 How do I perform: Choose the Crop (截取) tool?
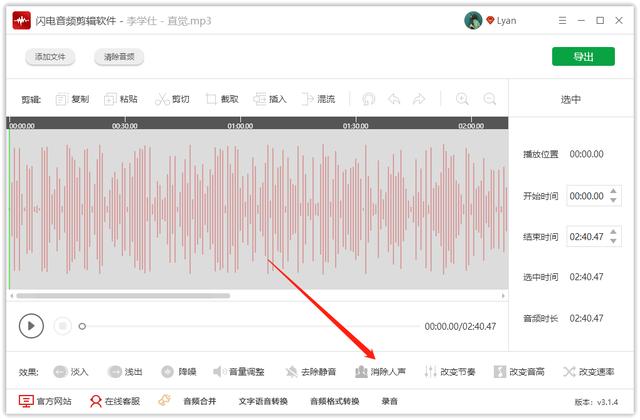(x=221, y=99)
